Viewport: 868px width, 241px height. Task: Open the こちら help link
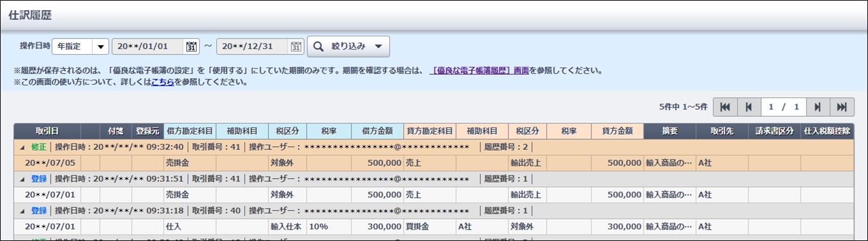pyautogui.click(x=163, y=82)
